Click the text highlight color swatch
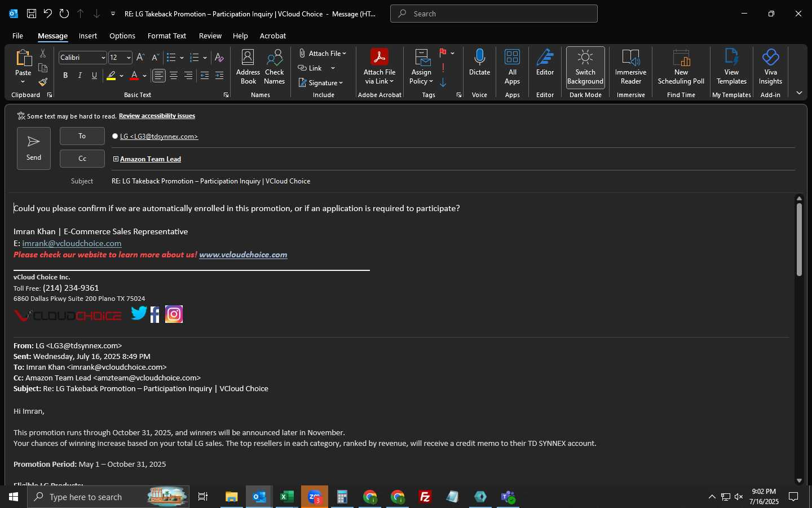Image resolution: width=812 pixels, height=508 pixels. coord(111,76)
